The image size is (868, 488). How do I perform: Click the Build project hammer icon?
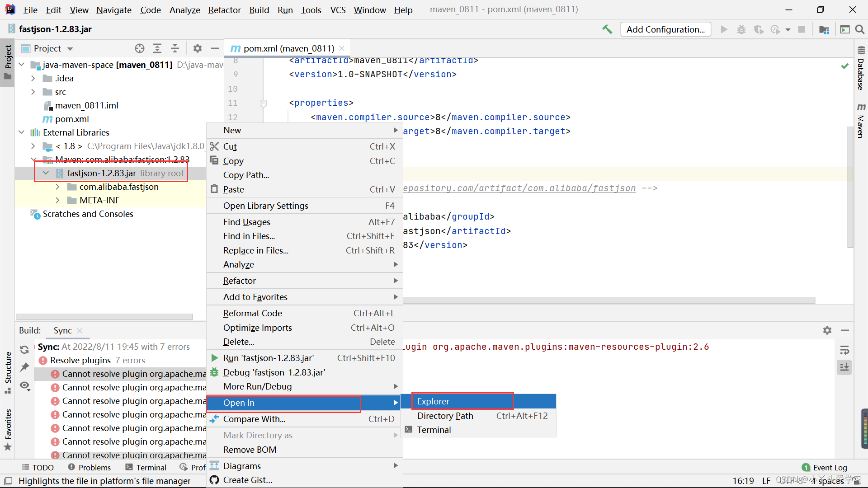click(x=607, y=29)
